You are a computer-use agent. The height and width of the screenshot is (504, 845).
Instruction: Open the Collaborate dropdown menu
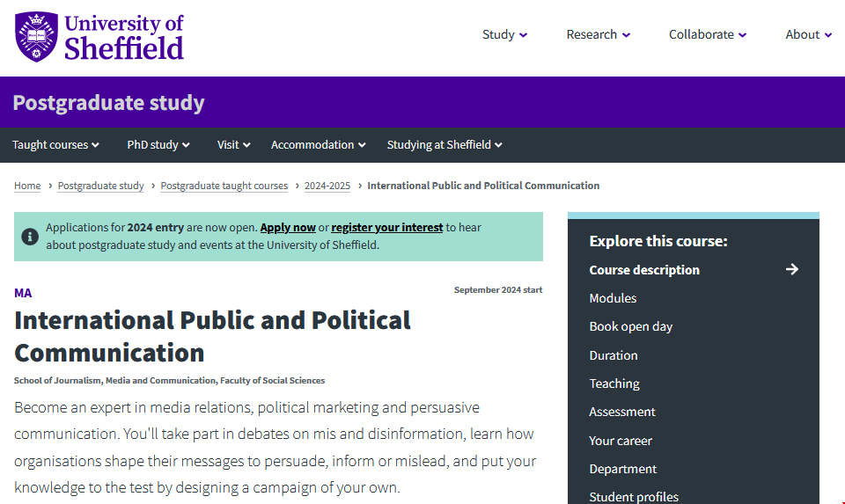707,35
